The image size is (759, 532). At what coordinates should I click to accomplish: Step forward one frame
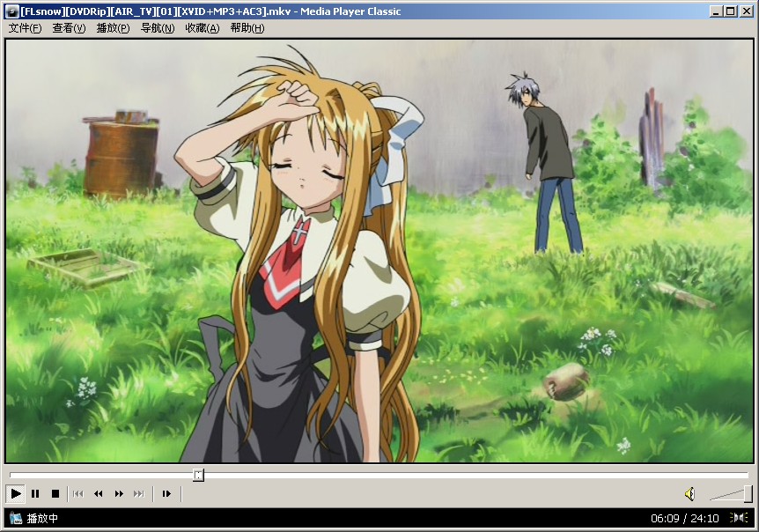tap(166, 494)
